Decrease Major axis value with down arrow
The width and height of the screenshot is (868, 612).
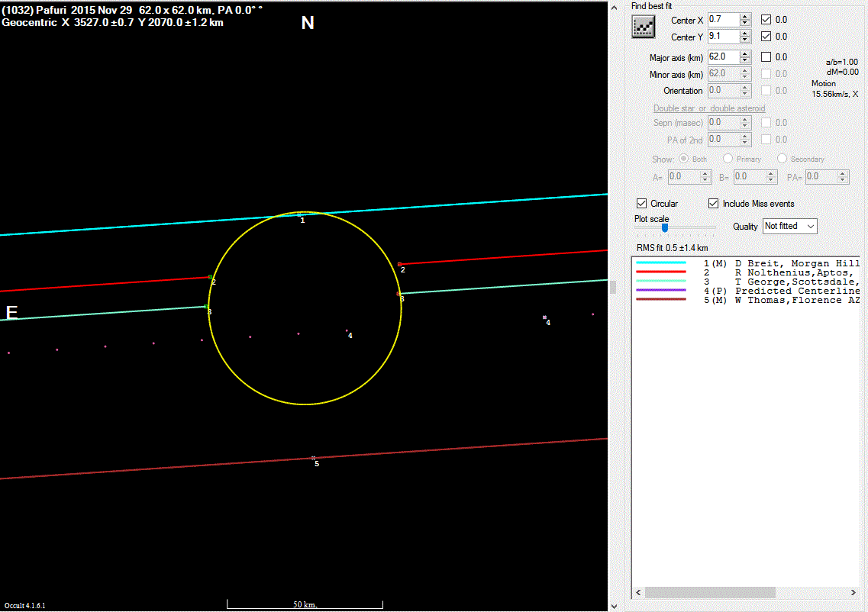coord(745,60)
